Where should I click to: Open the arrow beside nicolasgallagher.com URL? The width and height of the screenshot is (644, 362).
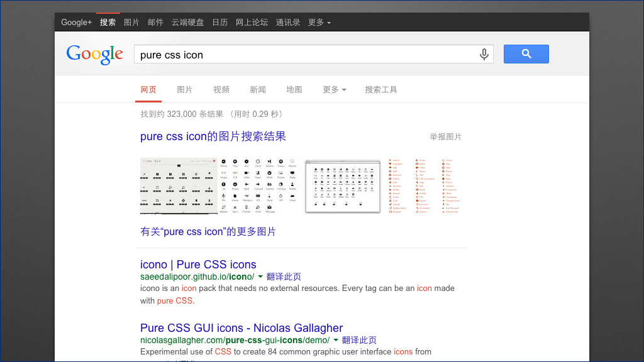[x=336, y=340]
